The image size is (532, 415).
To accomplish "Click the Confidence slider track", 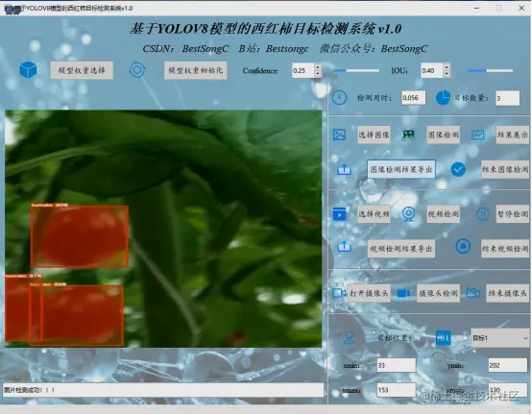I will pos(356,70).
